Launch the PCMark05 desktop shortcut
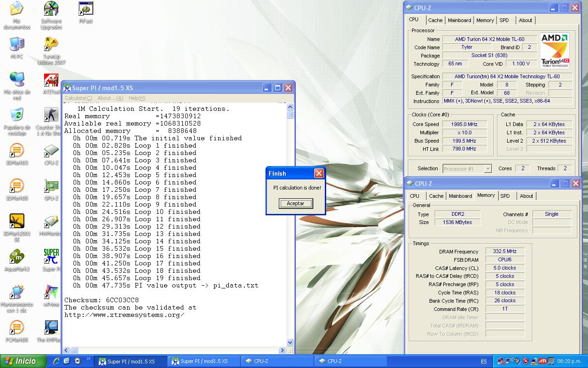The image size is (588, 368). [17, 331]
